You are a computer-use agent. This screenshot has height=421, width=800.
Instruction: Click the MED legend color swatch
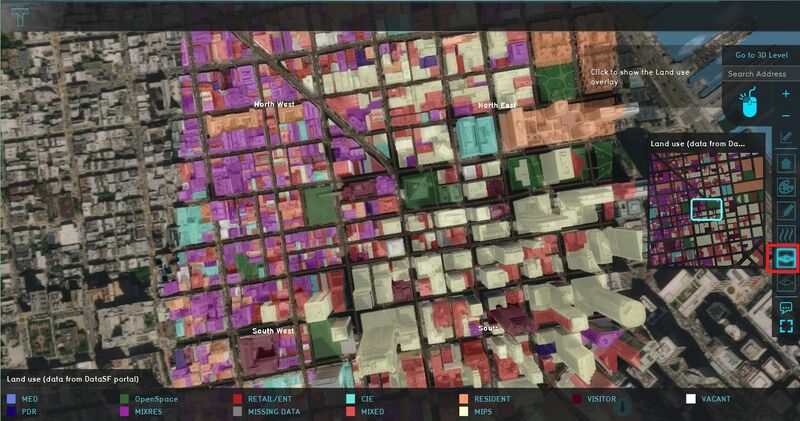tap(11, 399)
